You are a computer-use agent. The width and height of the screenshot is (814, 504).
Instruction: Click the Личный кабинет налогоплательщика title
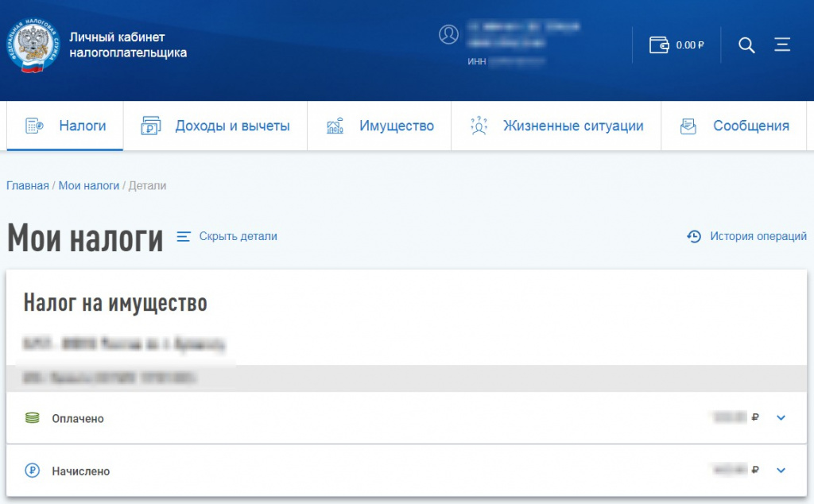128,45
